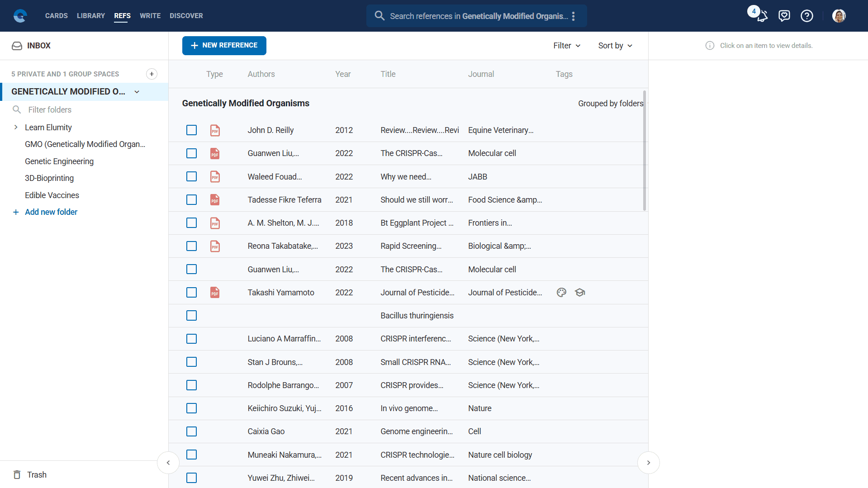Image resolution: width=868 pixels, height=488 pixels.
Task: Open the help question mark icon
Action: click(x=806, y=16)
